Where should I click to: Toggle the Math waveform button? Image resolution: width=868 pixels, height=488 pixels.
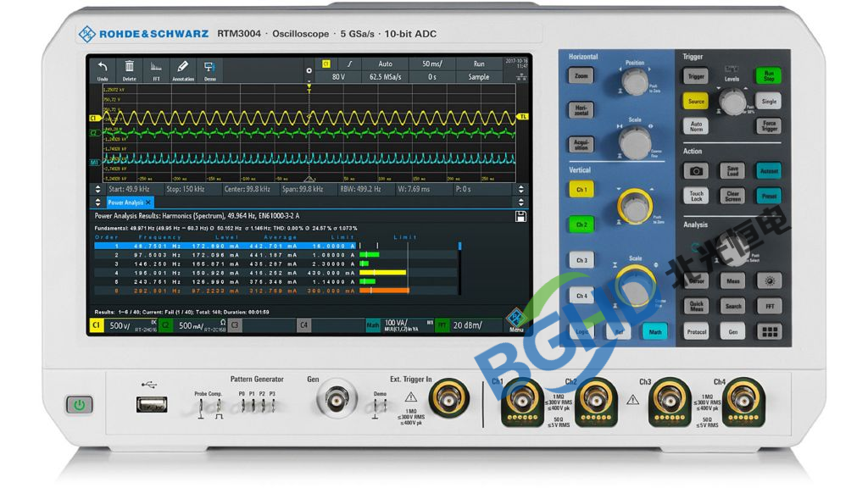tap(655, 332)
